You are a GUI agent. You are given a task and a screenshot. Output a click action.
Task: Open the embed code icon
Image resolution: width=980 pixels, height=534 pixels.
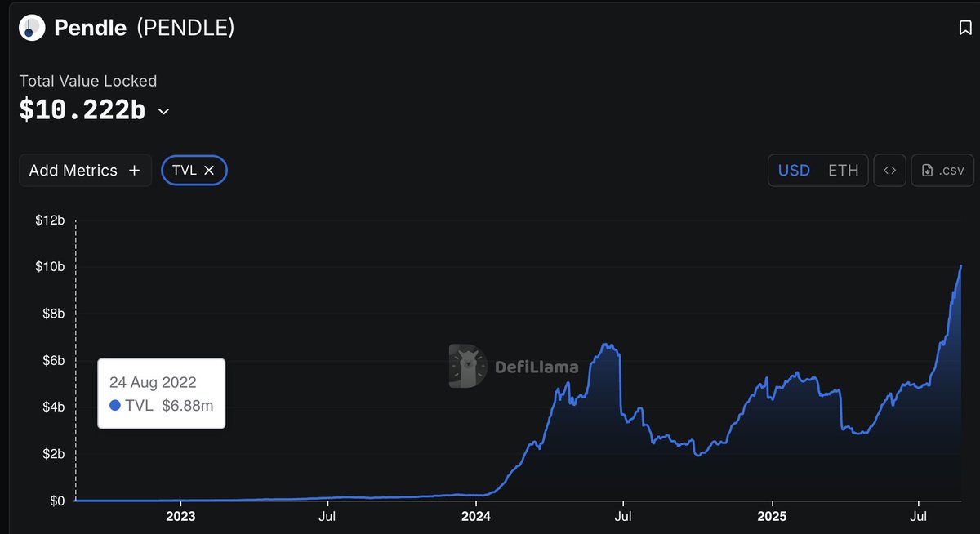(x=890, y=170)
